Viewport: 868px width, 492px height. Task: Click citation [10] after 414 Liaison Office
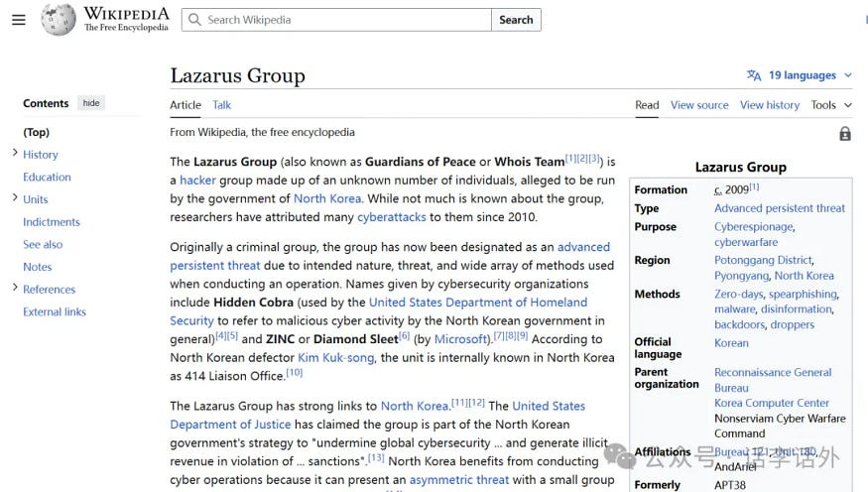click(294, 372)
